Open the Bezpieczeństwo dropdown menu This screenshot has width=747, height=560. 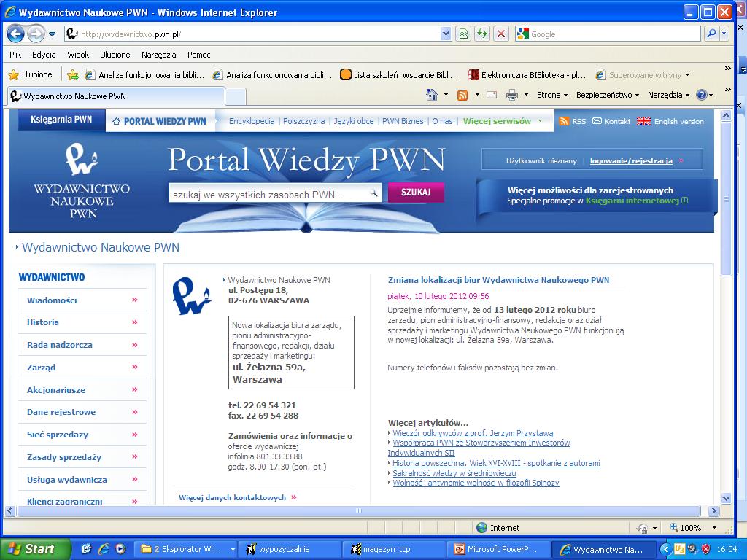click(608, 95)
